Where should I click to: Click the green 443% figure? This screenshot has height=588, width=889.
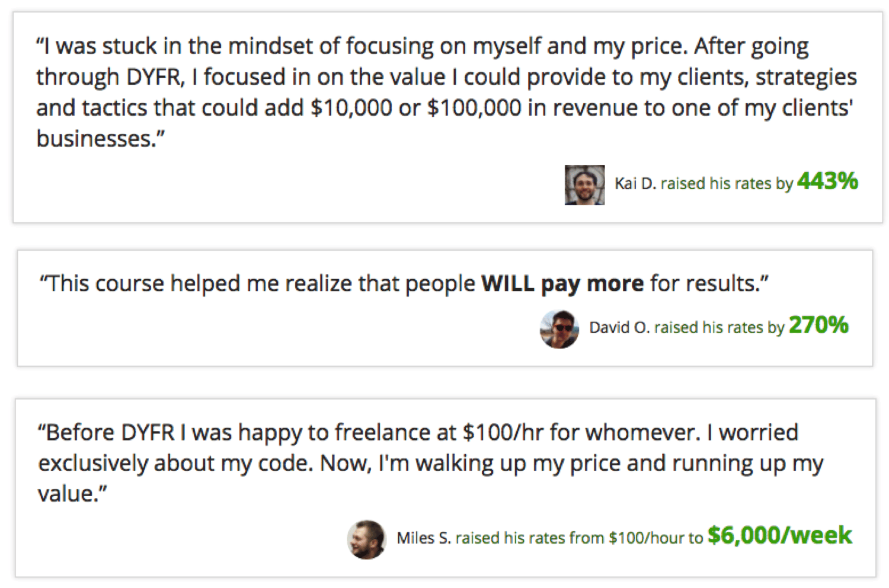coord(827,181)
